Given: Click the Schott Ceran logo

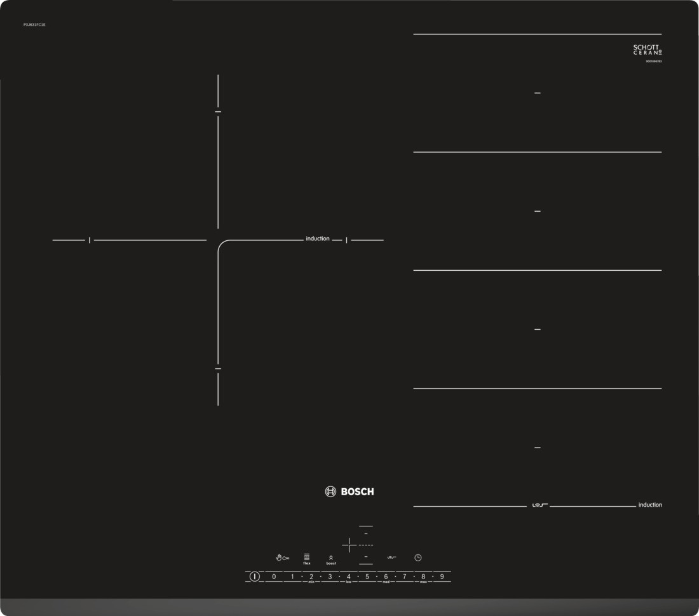Looking at the screenshot, I should (648, 50).
